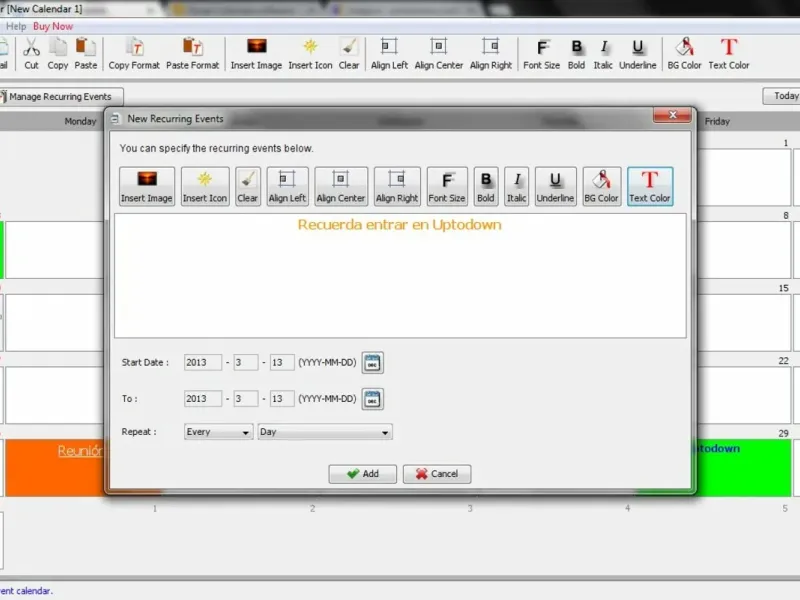Click the Monday column header
Image resolution: width=800 pixels, height=600 pixels.
[x=80, y=121]
